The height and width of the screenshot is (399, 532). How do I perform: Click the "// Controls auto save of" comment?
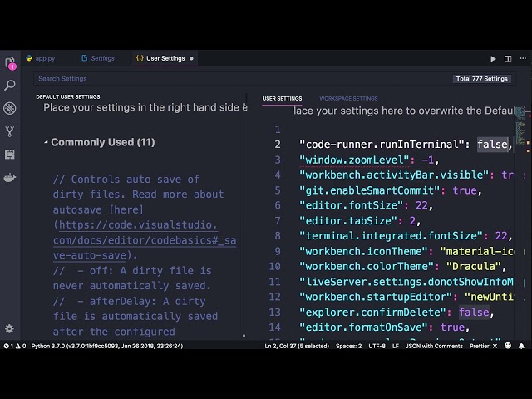[x=126, y=180]
